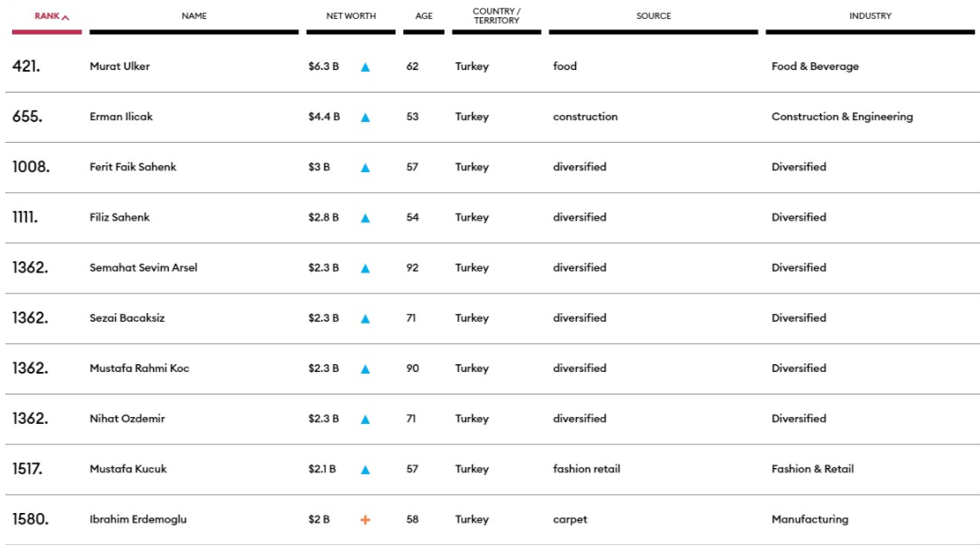Click the Industry column header
Viewport: 980px width, 545px height.
(869, 16)
